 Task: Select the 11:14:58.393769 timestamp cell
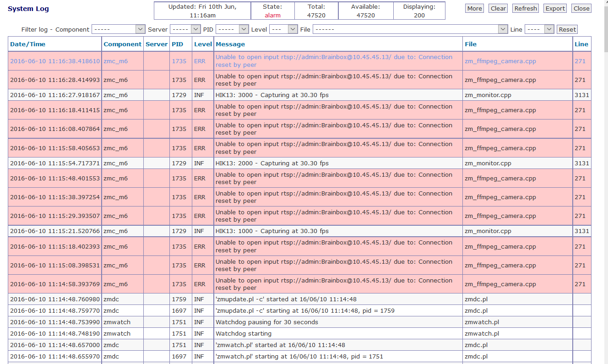55,284
